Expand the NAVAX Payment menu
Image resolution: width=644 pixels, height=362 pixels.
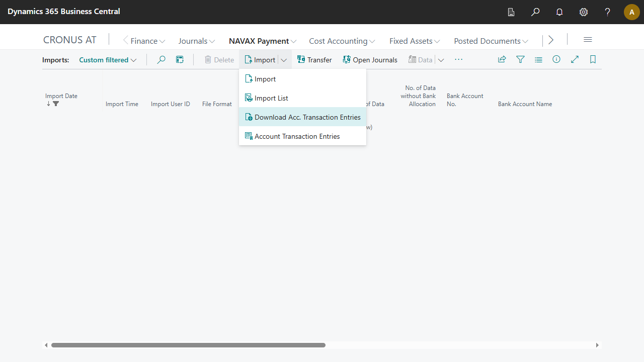point(263,41)
